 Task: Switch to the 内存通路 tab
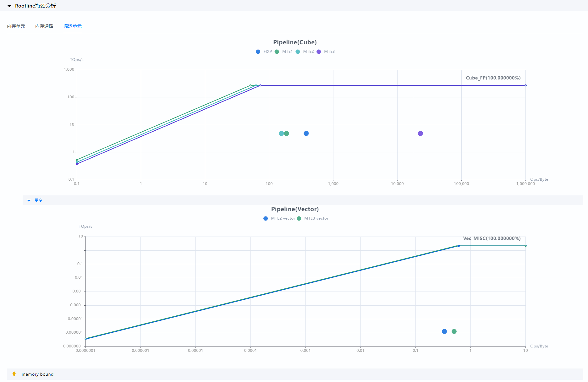pos(44,26)
